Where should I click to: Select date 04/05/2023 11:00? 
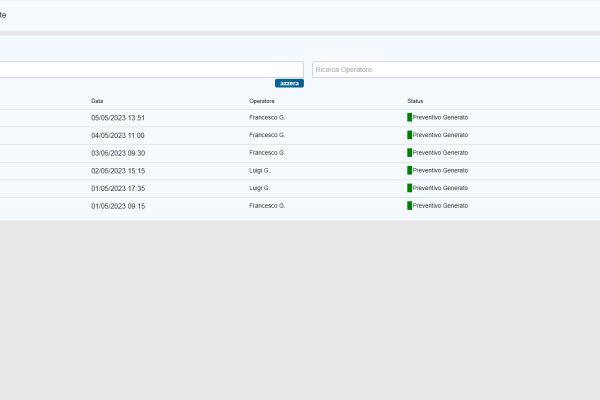pyautogui.click(x=118, y=136)
